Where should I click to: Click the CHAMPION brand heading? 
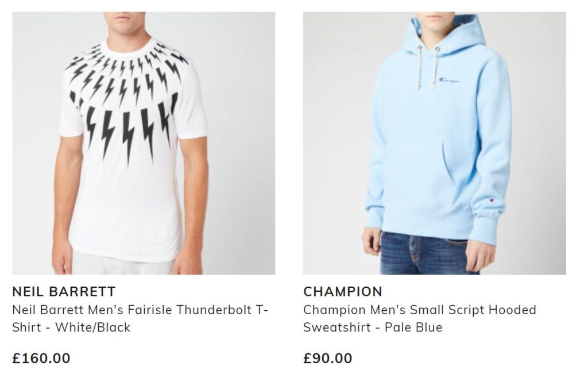tap(343, 291)
